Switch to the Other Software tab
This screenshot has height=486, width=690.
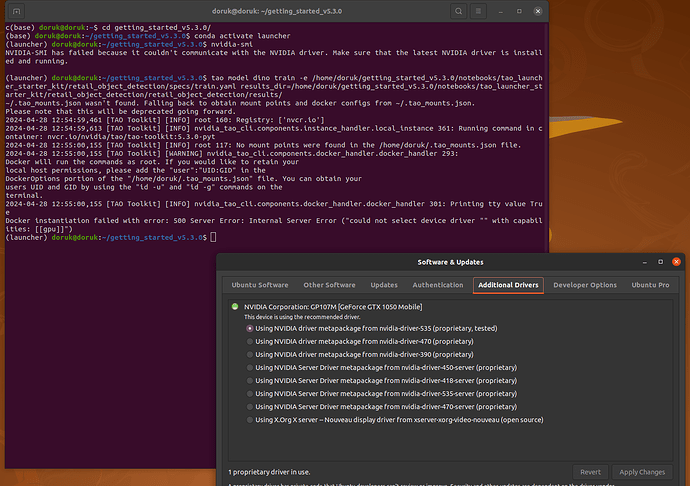(329, 285)
